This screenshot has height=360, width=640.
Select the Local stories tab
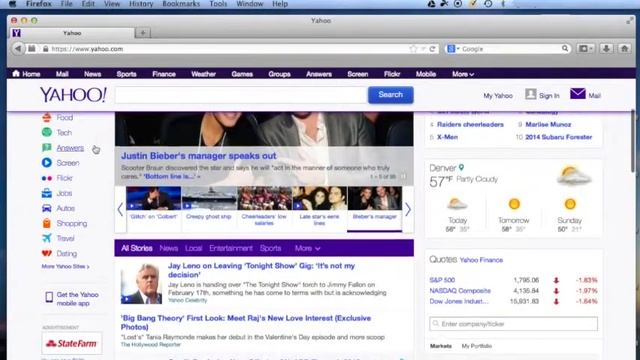[x=193, y=248]
